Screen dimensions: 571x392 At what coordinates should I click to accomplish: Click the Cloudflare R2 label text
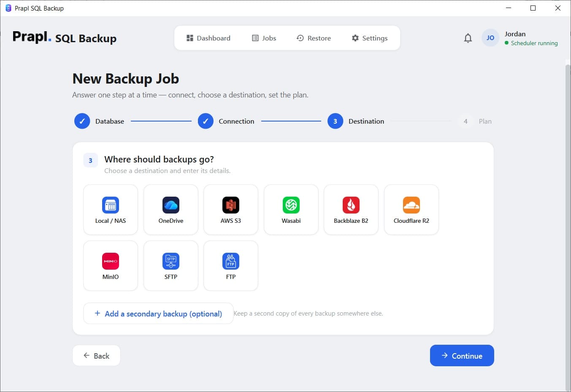[x=411, y=221]
